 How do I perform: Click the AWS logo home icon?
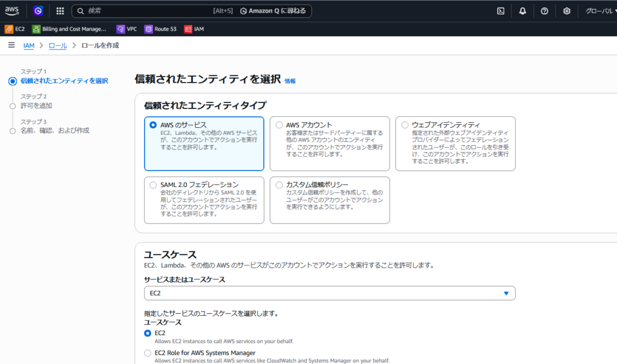[x=12, y=11]
